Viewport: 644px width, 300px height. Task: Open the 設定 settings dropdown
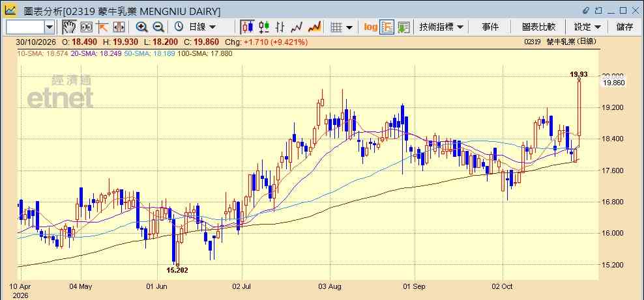pos(587,27)
